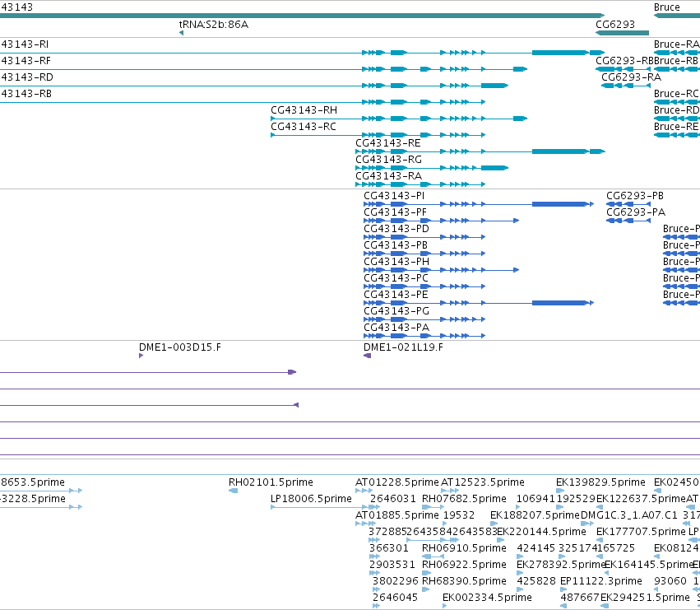The image size is (700, 610).
Task: Select transcript label 43143-RI
Action: point(25,44)
